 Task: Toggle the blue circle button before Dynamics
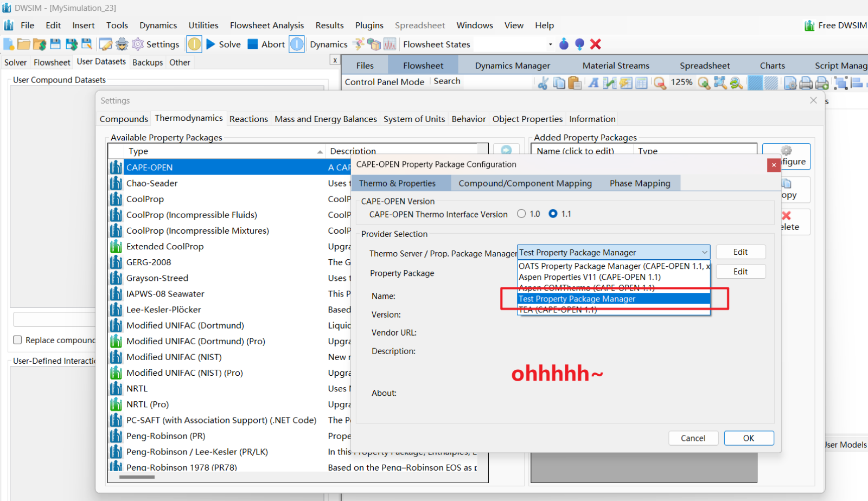click(x=297, y=44)
